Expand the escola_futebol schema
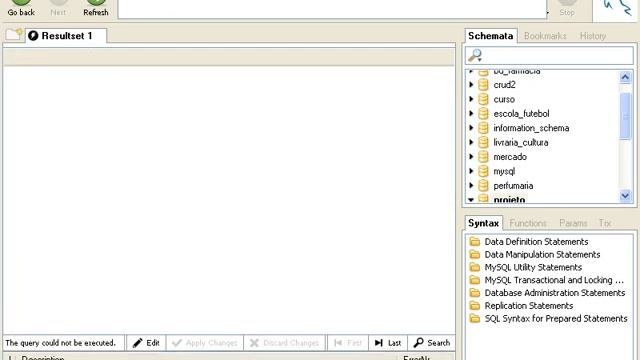Image resolution: width=640 pixels, height=360 pixels. (x=471, y=113)
